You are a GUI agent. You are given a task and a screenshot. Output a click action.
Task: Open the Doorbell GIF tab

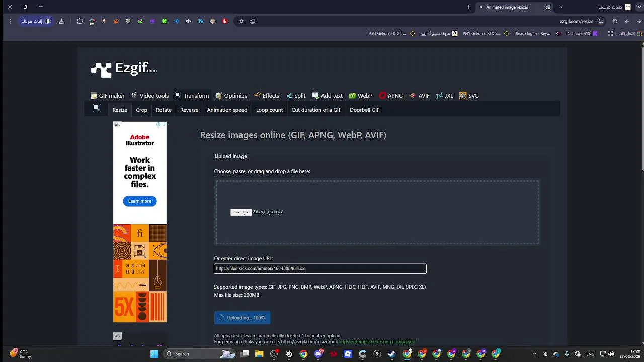[364, 110]
